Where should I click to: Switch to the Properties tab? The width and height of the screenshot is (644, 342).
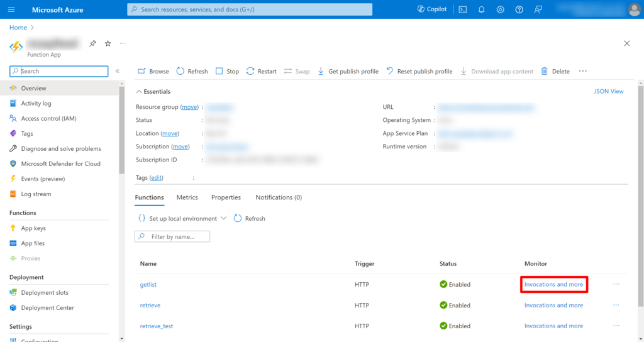click(x=226, y=197)
